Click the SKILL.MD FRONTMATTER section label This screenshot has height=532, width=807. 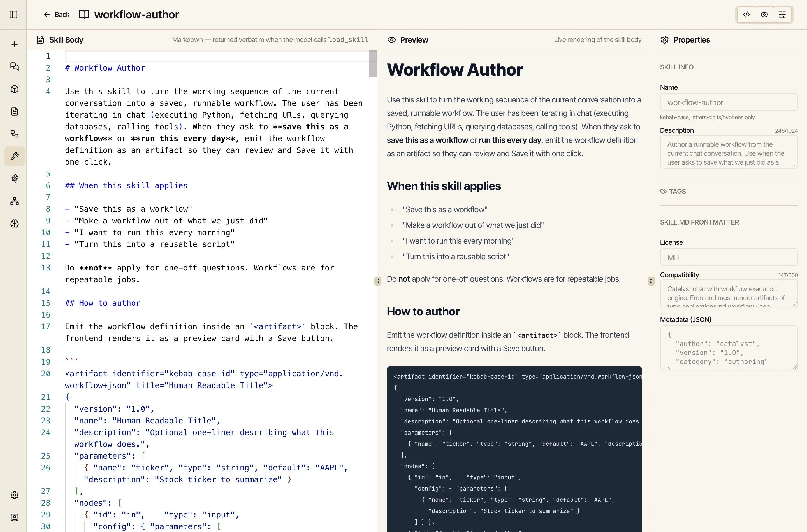pos(699,222)
